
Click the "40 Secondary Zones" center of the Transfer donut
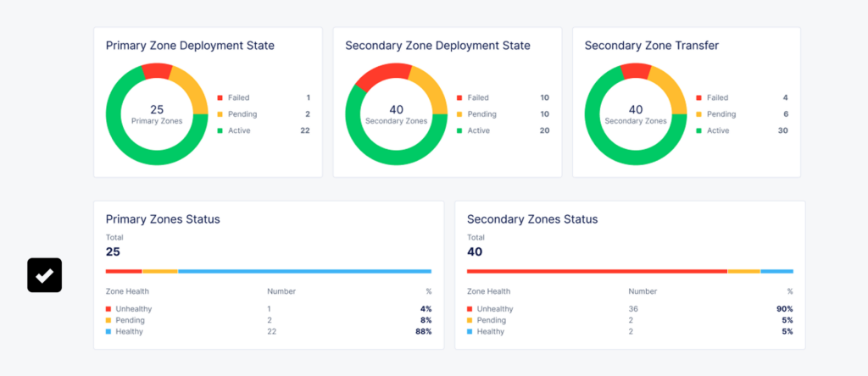coord(636,114)
